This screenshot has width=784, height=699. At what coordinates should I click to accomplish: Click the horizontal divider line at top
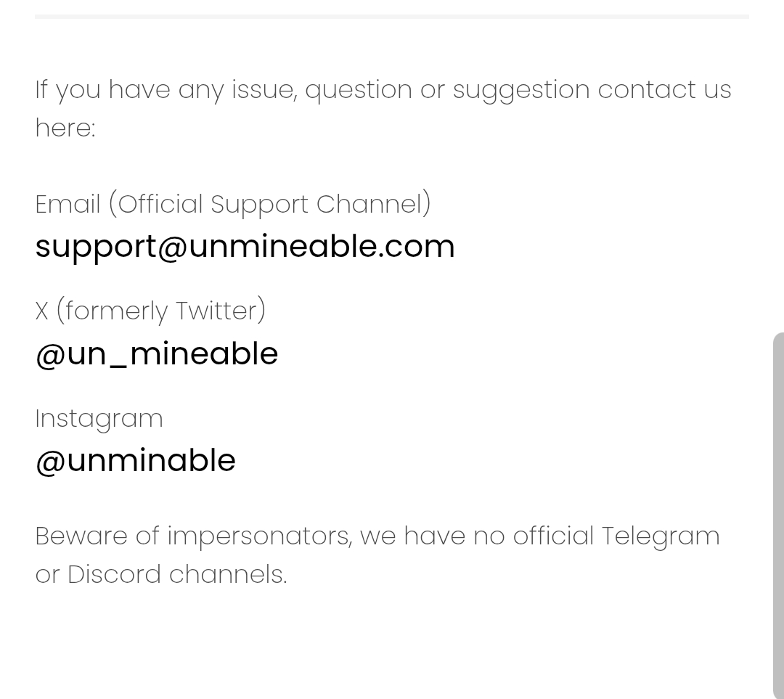(x=392, y=16)
